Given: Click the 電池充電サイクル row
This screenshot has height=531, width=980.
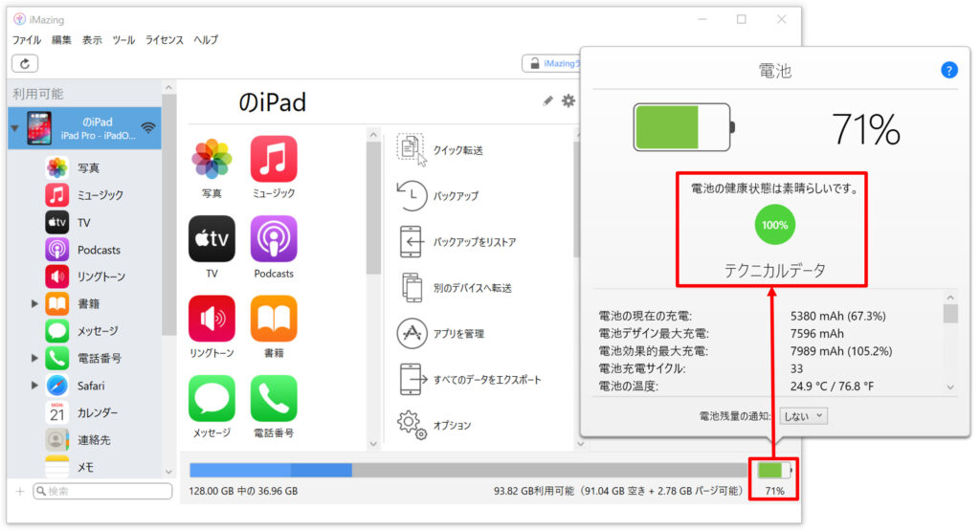Looking at the screenshot, I should tap(700, 368).
